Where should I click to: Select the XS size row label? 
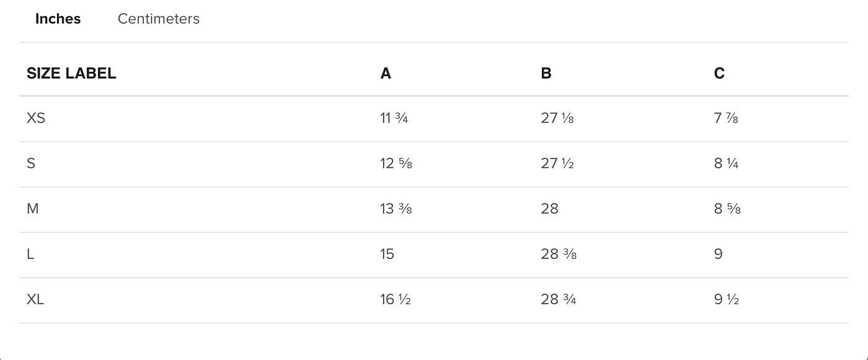pyautogui.click(x=36, y=118)
